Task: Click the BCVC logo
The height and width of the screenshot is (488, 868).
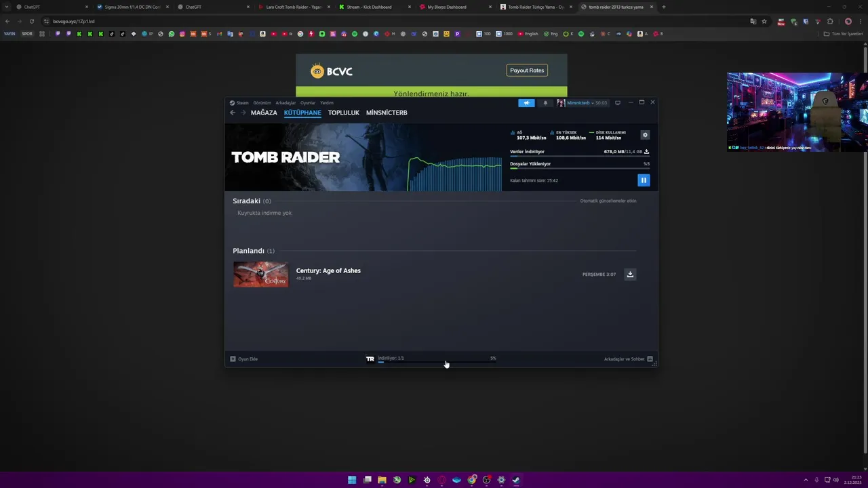Action: (332, 71)
